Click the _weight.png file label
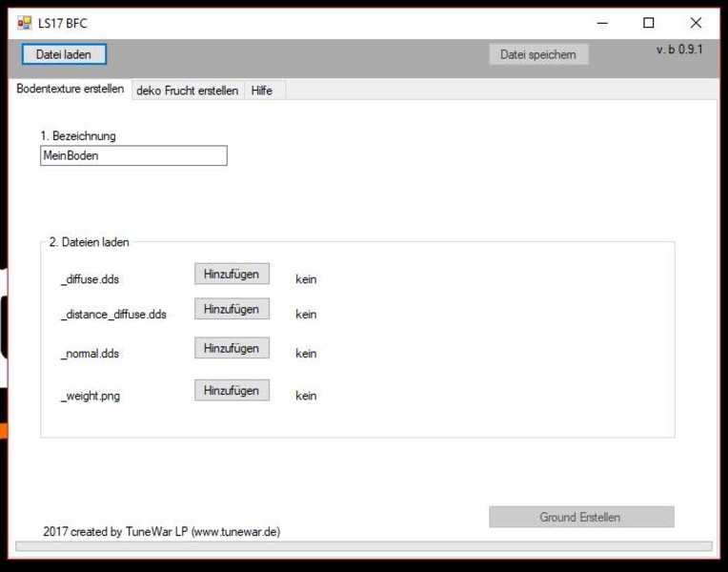Viewport: 728px width, 572px height. pos(91,396)
